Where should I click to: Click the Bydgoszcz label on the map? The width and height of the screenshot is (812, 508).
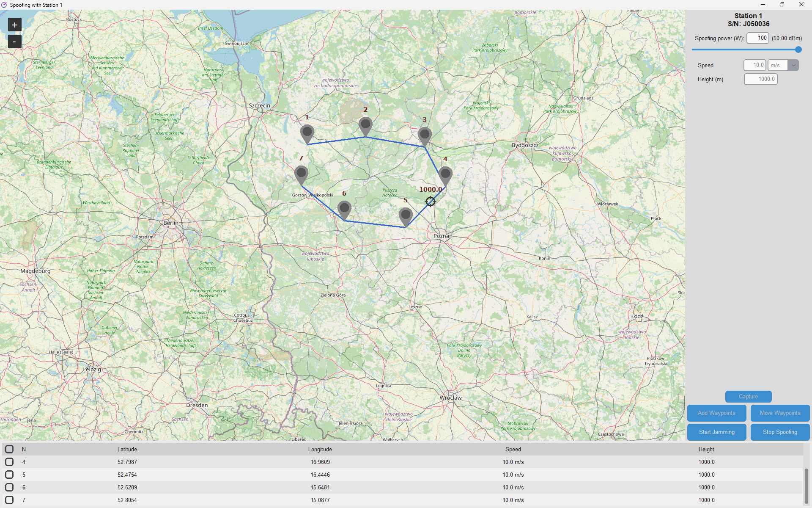coord(525,145)
